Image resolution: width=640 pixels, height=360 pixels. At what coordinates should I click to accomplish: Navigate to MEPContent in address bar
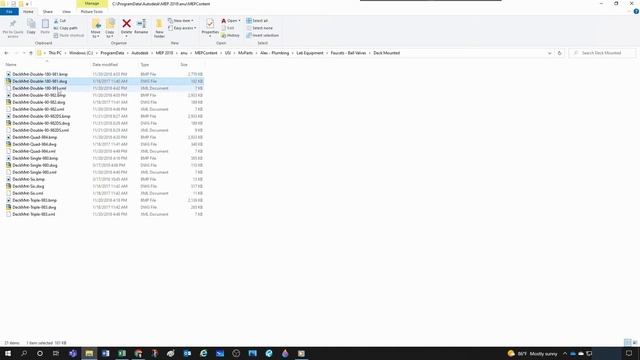[206, 53]
